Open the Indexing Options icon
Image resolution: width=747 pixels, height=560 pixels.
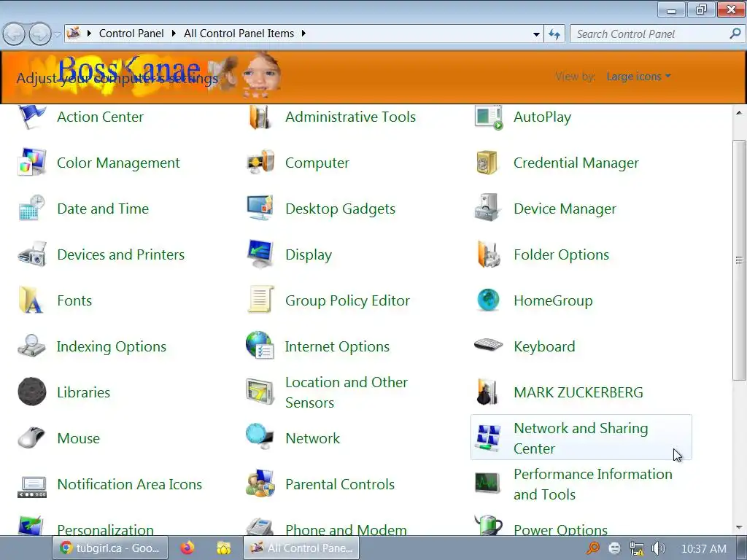pos(31,346)
